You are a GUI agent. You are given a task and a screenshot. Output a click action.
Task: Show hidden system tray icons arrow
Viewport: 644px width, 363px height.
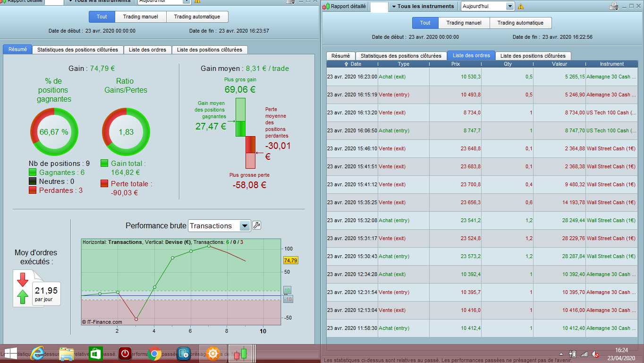click(561, 354)
